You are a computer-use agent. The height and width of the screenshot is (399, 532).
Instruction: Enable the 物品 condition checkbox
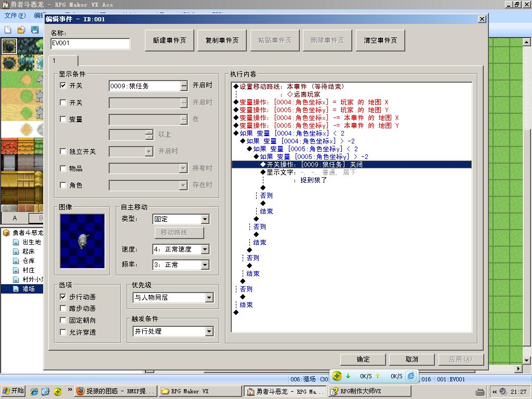click(x=63, y=168)
